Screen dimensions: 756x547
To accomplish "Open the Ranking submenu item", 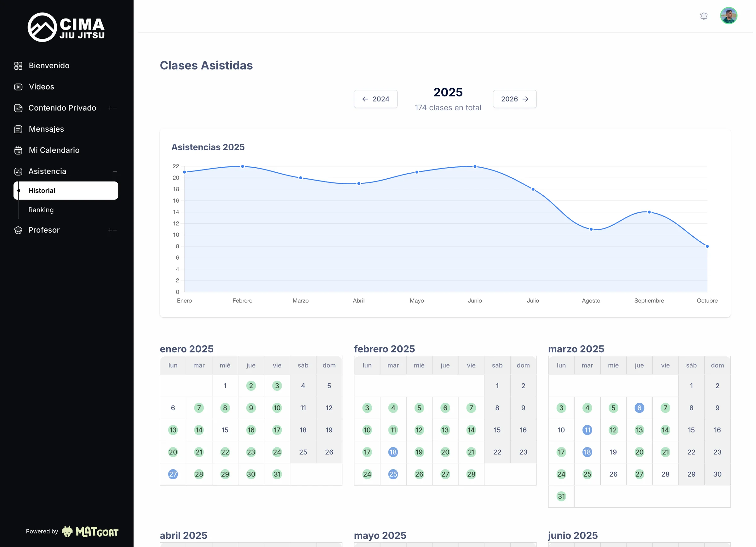I will [41, 210].
